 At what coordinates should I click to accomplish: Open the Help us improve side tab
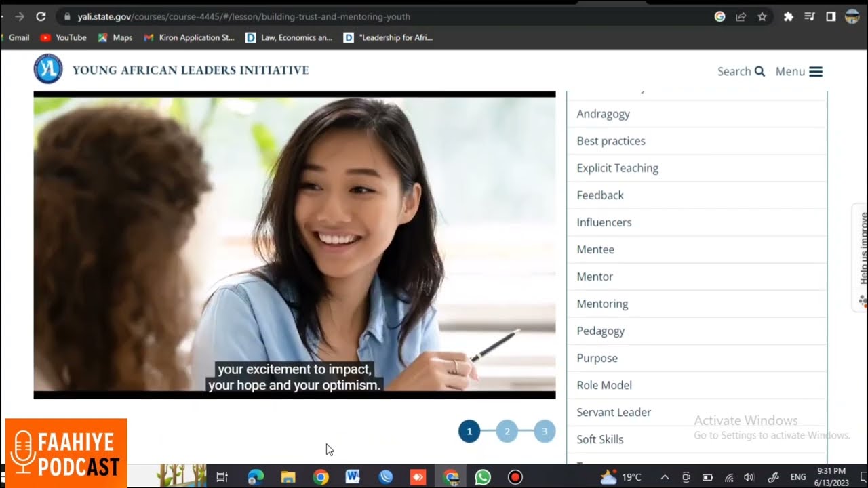[x=861, y=258]
